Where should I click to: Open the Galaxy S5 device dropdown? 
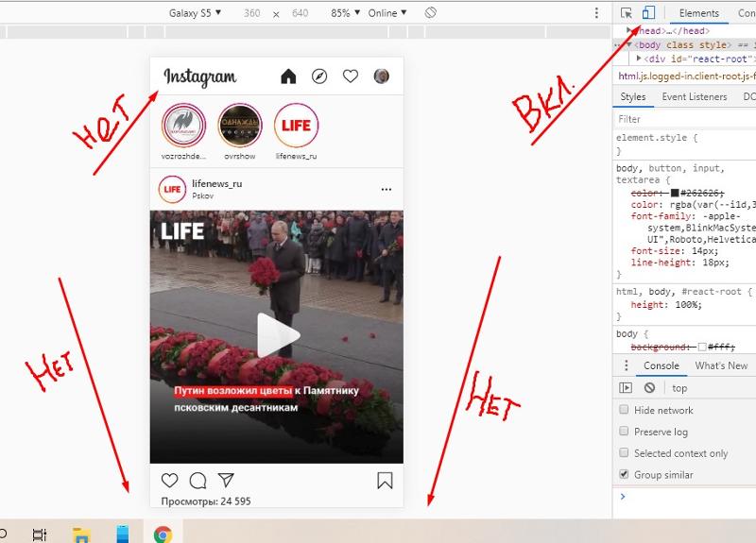tap(195, 13)
